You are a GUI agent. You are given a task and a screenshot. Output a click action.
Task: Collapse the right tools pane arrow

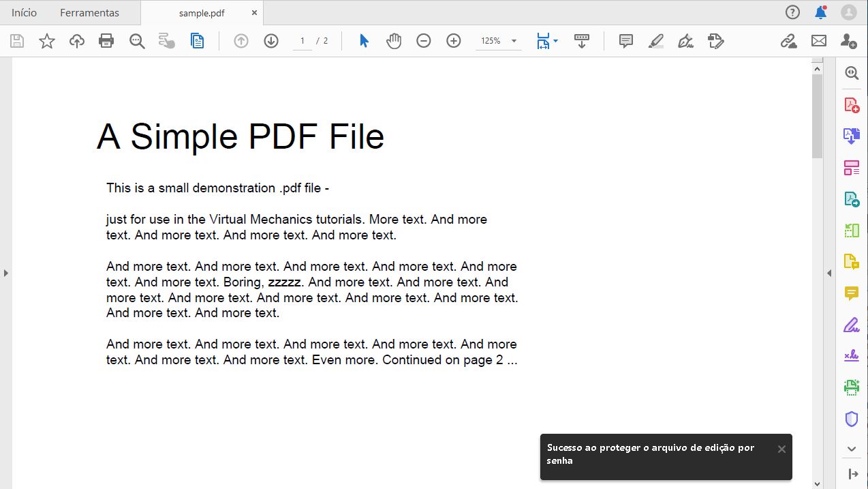coord(852,474)
